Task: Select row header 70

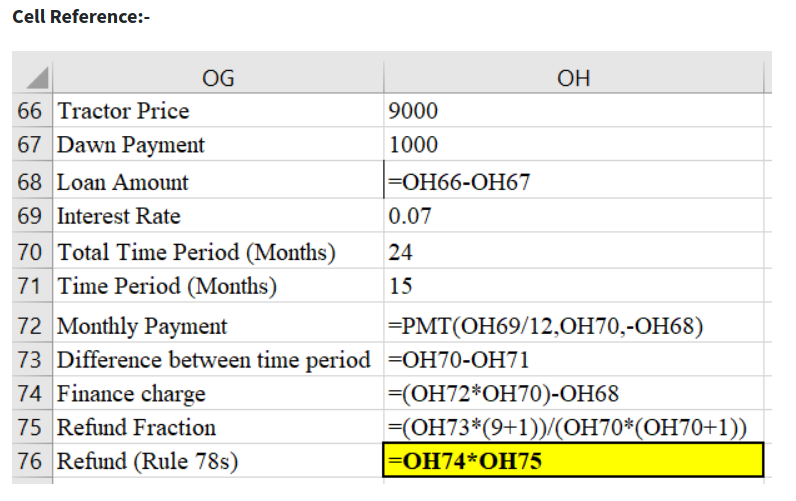Action: (32, 251)
